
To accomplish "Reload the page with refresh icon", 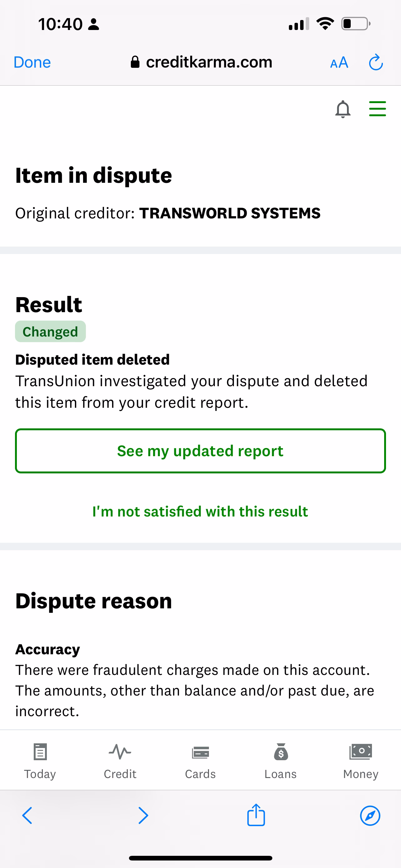I will click(376, 63).
